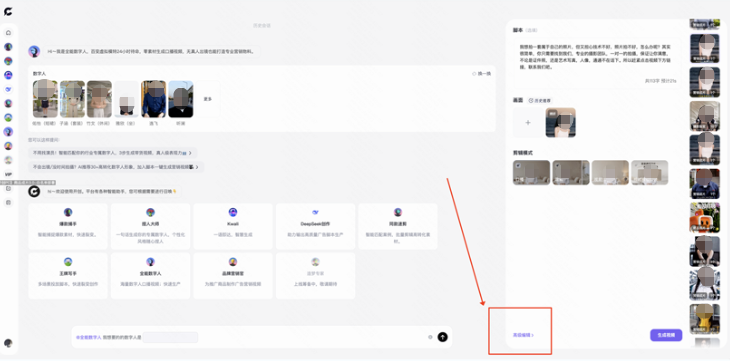
Task: Open the 捏人大师 assistant card
Action: tap(150, 226)
